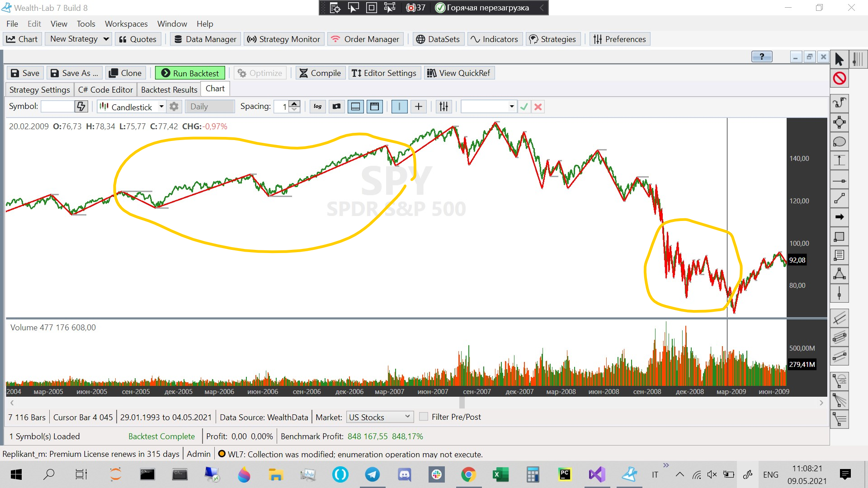The height and width of the screenshot is (488, 868).
Task: Open the Candlestick chart style dropdown
Action: pyautogui.click(x=161, y=107)
